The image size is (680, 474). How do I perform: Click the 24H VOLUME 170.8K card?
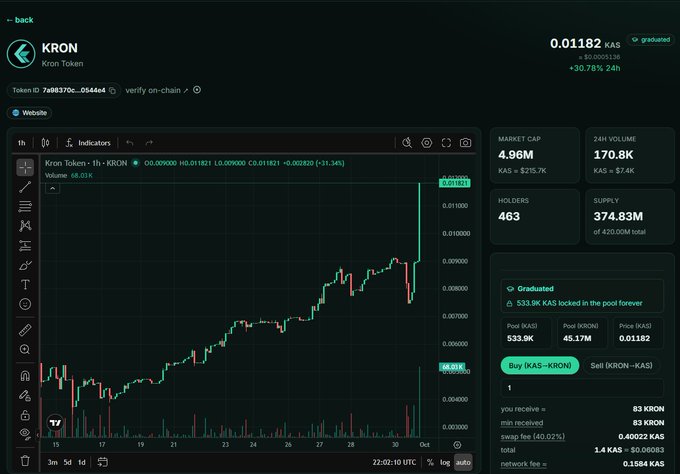[630, 155]
